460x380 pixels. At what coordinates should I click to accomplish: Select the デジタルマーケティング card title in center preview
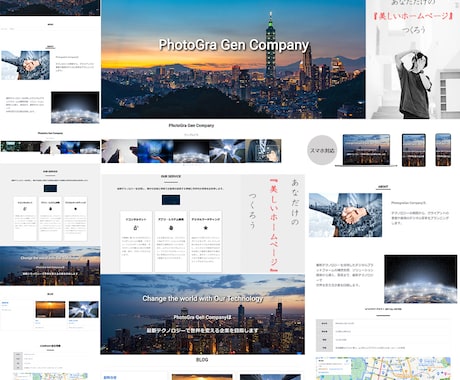point(206,220)
